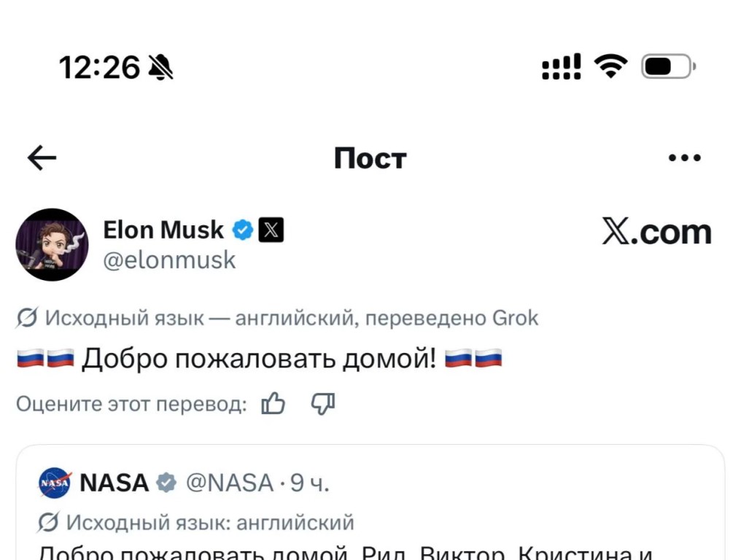741x560 pixels.
Task: Tap the Пост header title
Action: coord(370,157)
